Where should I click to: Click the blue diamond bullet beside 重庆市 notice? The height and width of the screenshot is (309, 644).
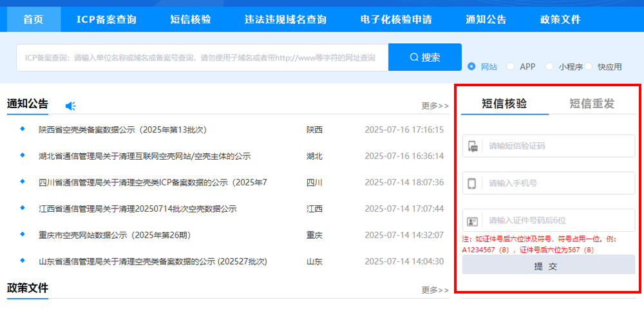pos(23,235)
